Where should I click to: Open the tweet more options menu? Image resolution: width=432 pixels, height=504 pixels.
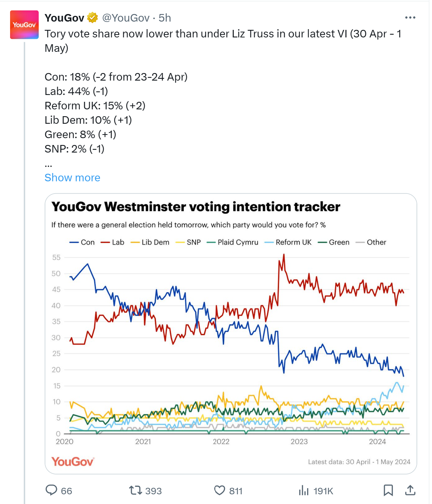(410, 18)
